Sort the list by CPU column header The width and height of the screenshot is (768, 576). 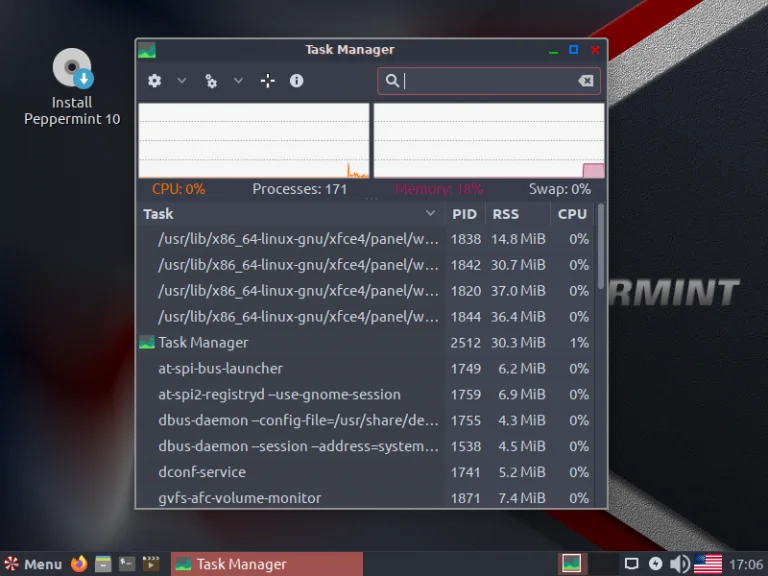[572, 214]
